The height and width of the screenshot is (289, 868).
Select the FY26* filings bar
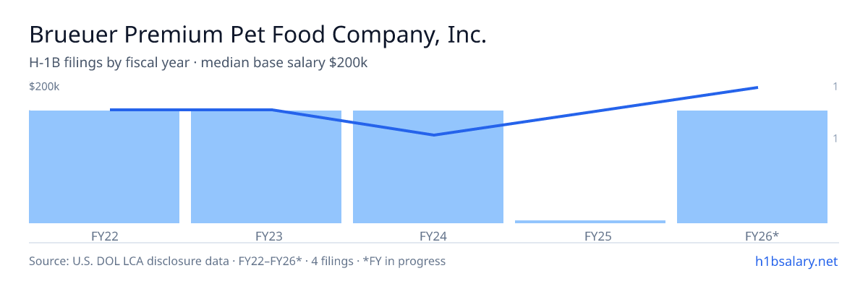(752, 167)
